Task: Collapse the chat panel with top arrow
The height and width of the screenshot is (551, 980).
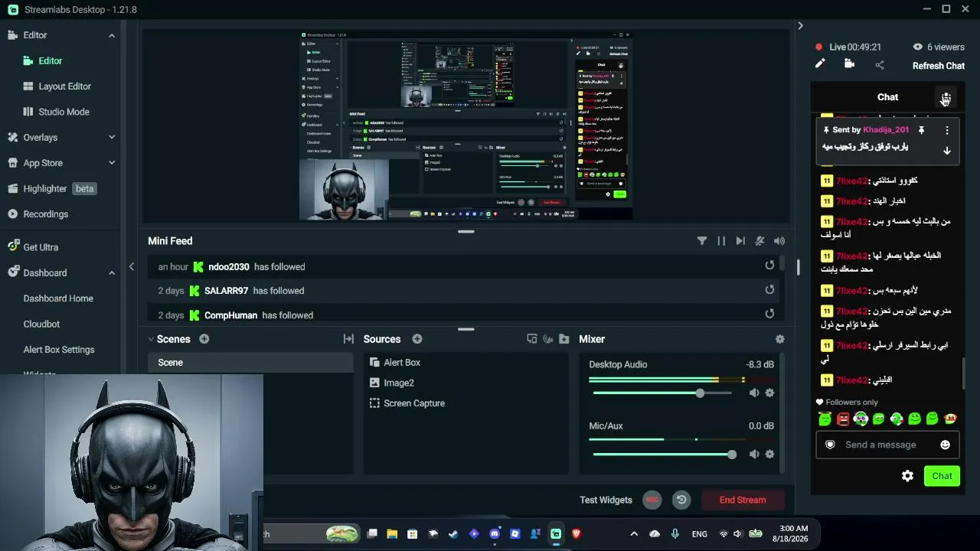Action: click(x=800, y=26)
